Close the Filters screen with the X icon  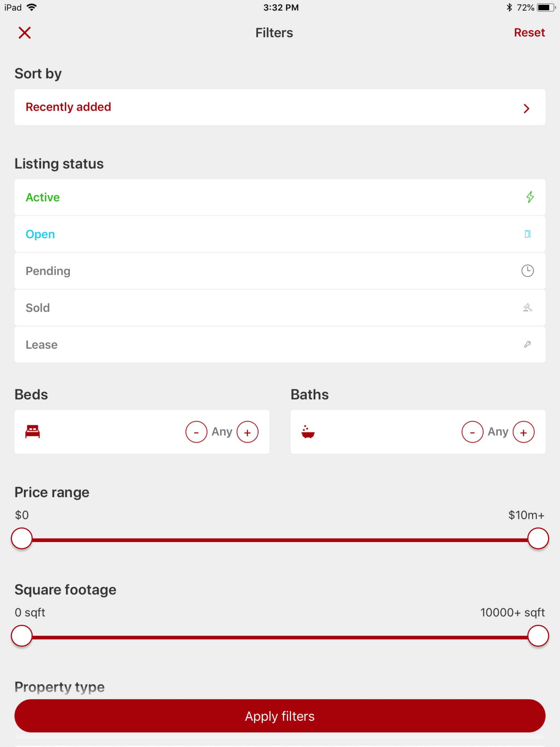(x=24, y=33)
